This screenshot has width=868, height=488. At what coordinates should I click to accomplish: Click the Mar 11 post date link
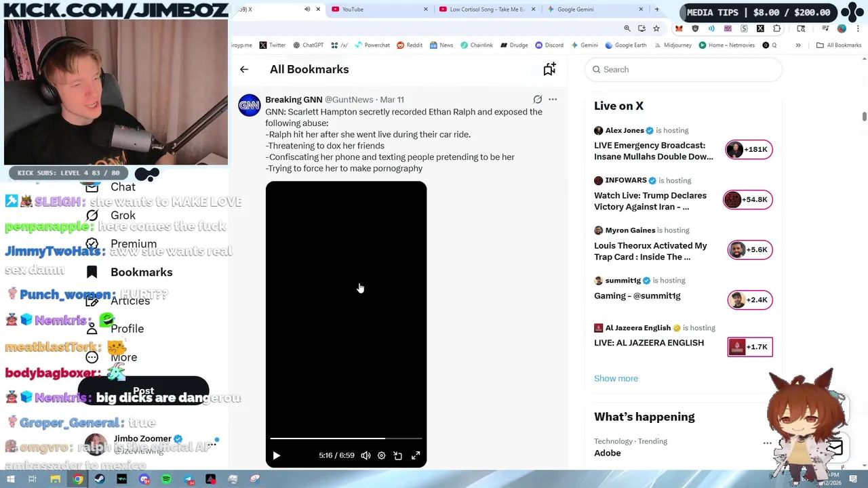click(392, 100)
